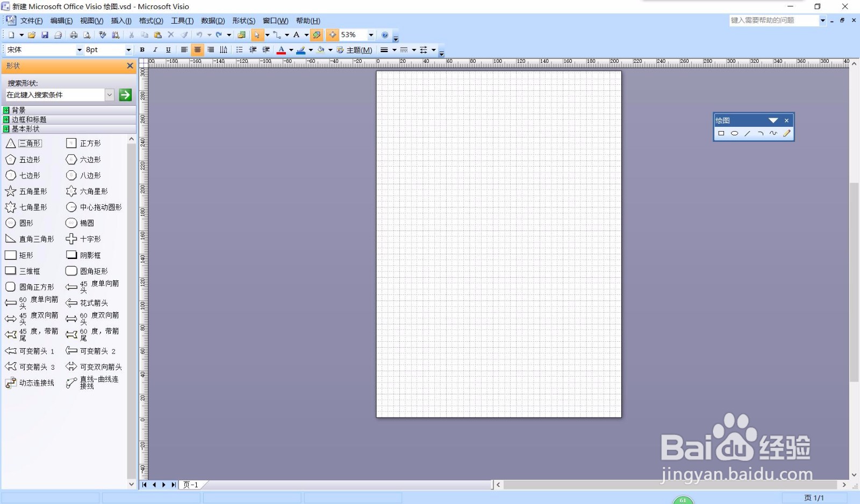This screenshot has width=860, height=504.
Task: Click the line color pen icon
Action: point(301,50)
